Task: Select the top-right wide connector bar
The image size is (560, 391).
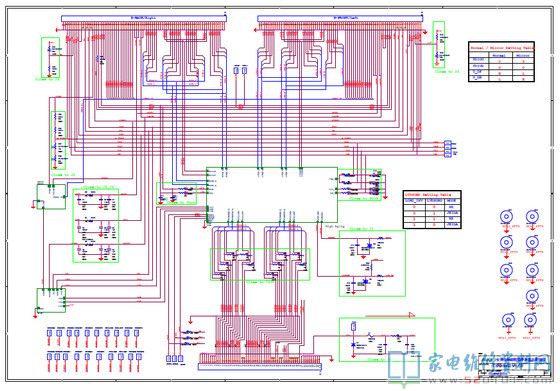Action: 340,19
